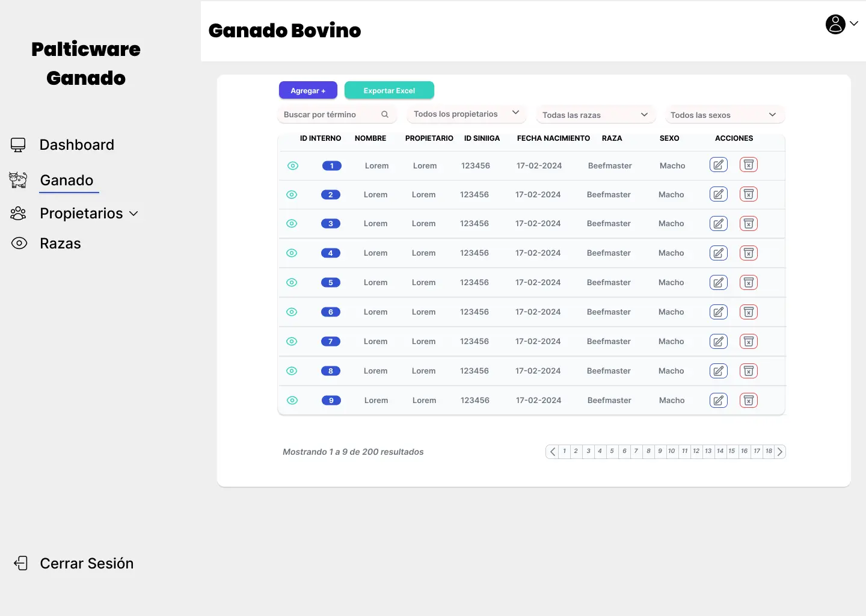Select the Dashboard computer icon in sidebar
This screenshot has height=616, width=866.
18,144
